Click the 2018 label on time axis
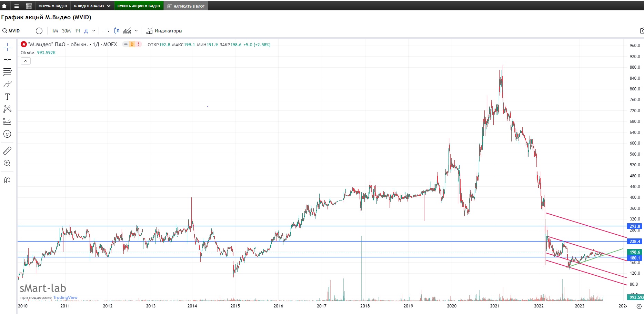 click(365, 306)
